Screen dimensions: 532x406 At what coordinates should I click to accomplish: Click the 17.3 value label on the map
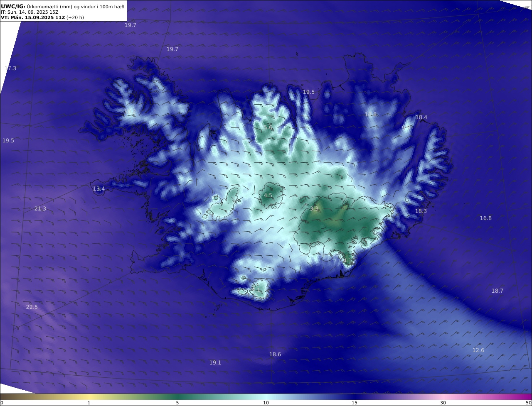10,68
